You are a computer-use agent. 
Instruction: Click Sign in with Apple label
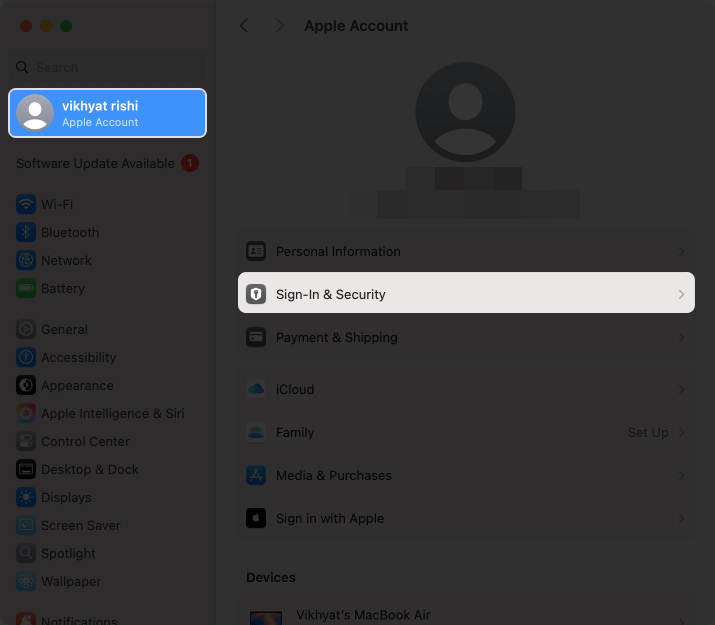click(330, 518)
